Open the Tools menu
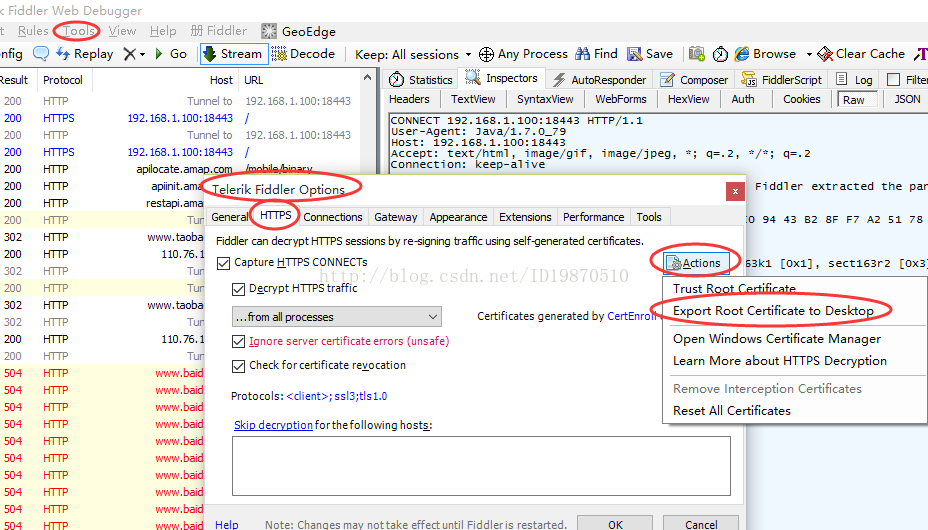928x530 pixels. pos(79,31)
